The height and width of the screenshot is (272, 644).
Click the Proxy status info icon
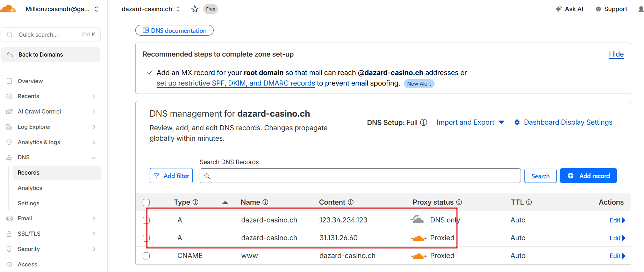(459, 202)
